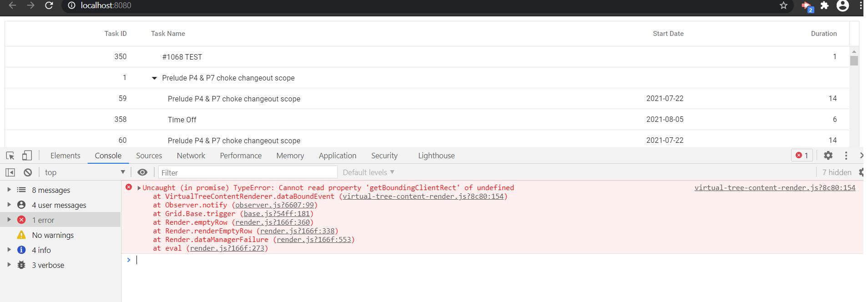Open the JavaScript context 'top' dropdown
868x302 pixels.
(x=85, y=172)
